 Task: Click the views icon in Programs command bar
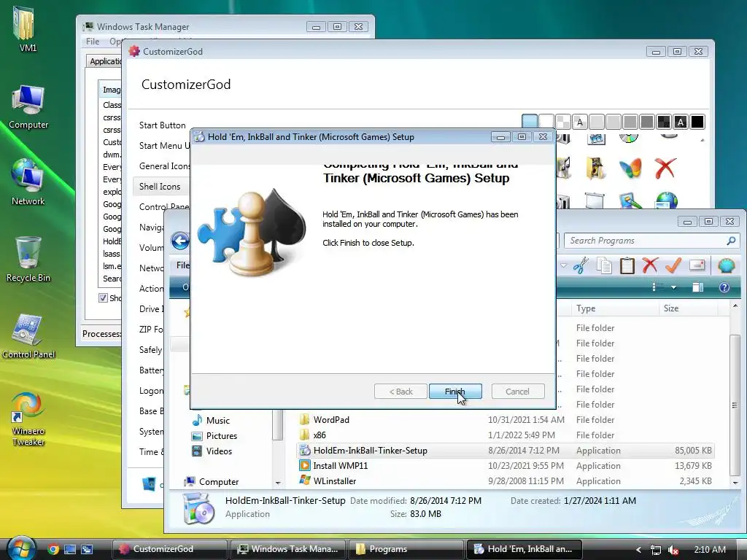(x=657, y=287)
